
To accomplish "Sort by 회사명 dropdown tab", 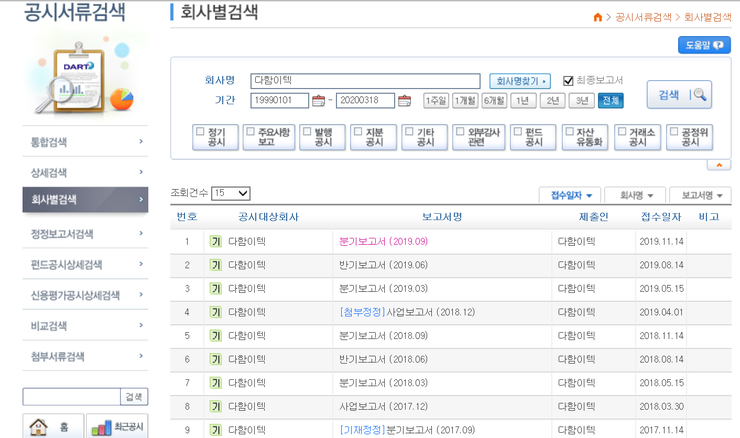I will [635, 195].
